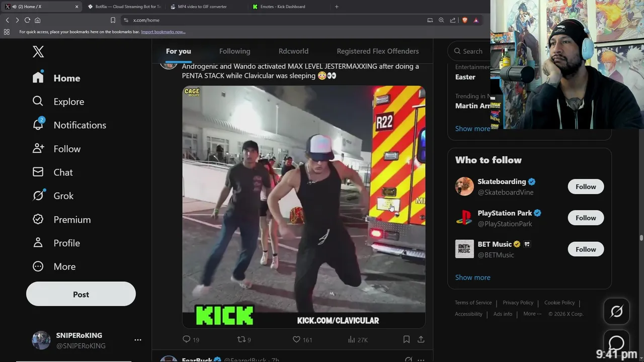Click the Post button
Image resolution: width=644 pixels, height=362 pixels.
click(81, 294)
